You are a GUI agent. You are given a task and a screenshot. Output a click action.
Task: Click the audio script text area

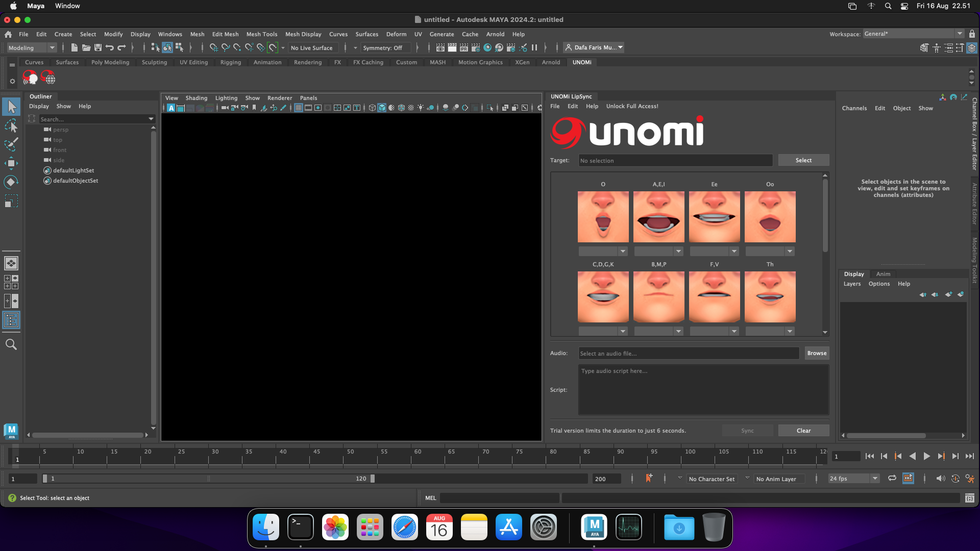[x=703, y=390]
